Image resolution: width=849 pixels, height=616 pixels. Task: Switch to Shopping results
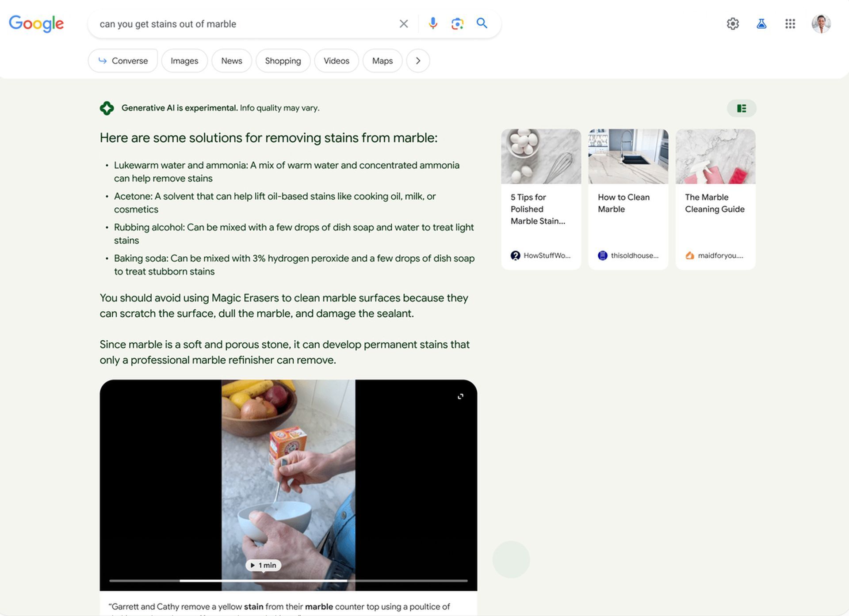(283, 61)
